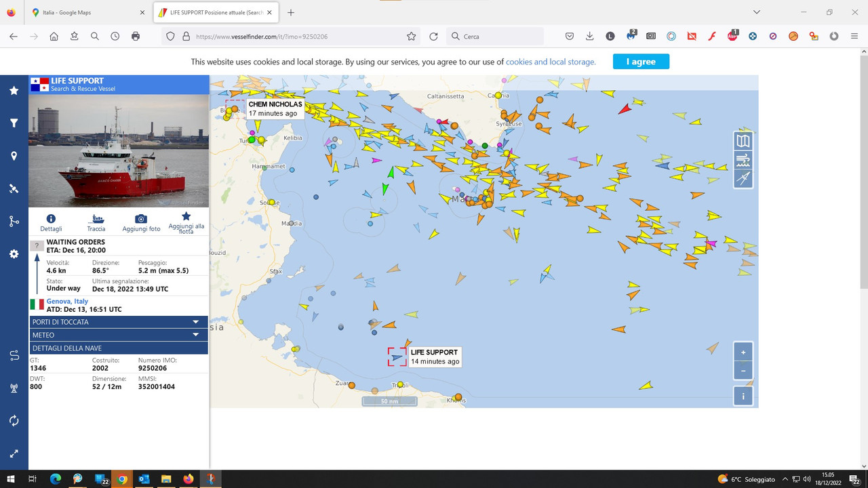This screenshot has height=488, width=868.
Task: Bookmark this page with the star
Action: click(x=411, y=37)
